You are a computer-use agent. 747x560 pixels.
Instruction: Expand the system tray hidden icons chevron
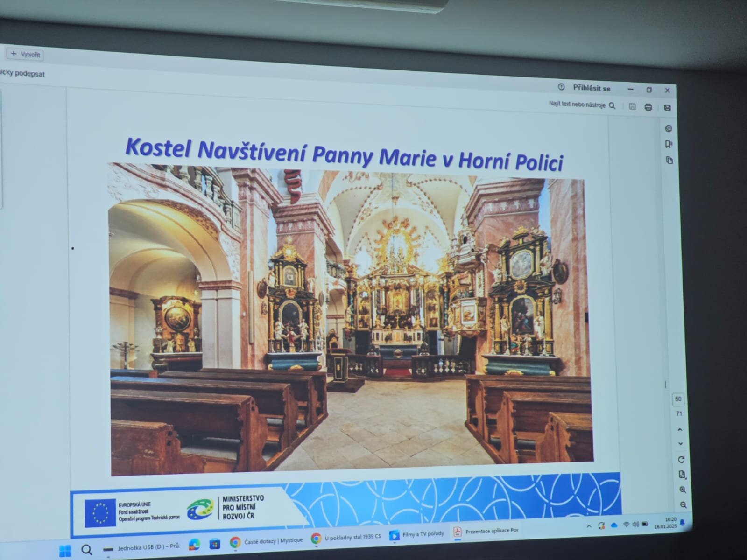589,526
